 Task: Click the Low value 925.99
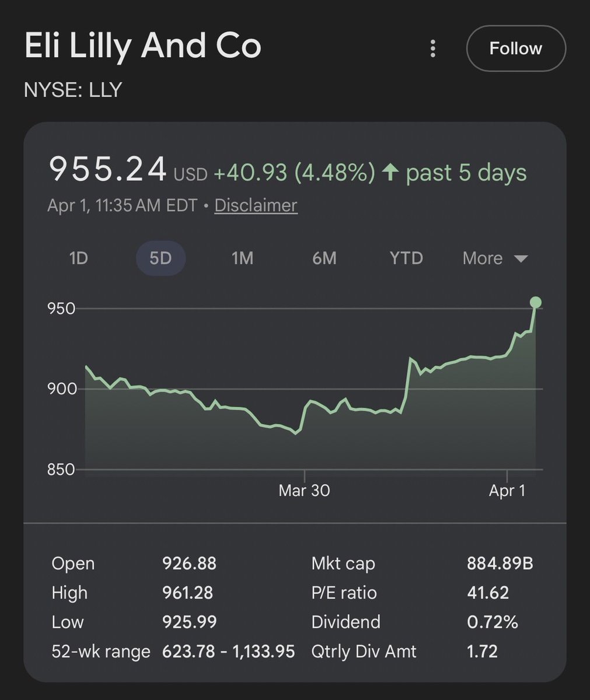click(189, 622)
